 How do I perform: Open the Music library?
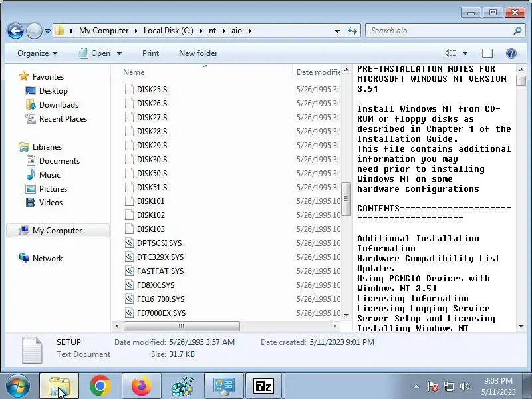(x=49, y=174)
